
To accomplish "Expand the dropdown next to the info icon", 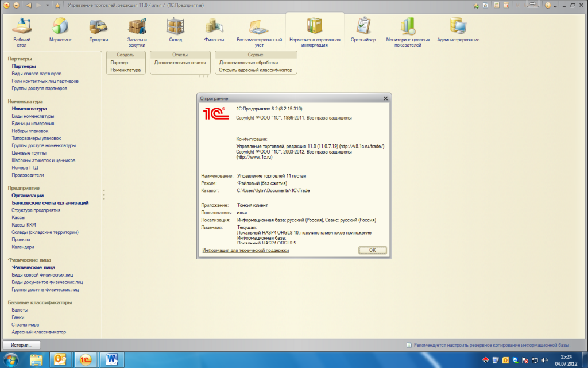I will 555,6.
